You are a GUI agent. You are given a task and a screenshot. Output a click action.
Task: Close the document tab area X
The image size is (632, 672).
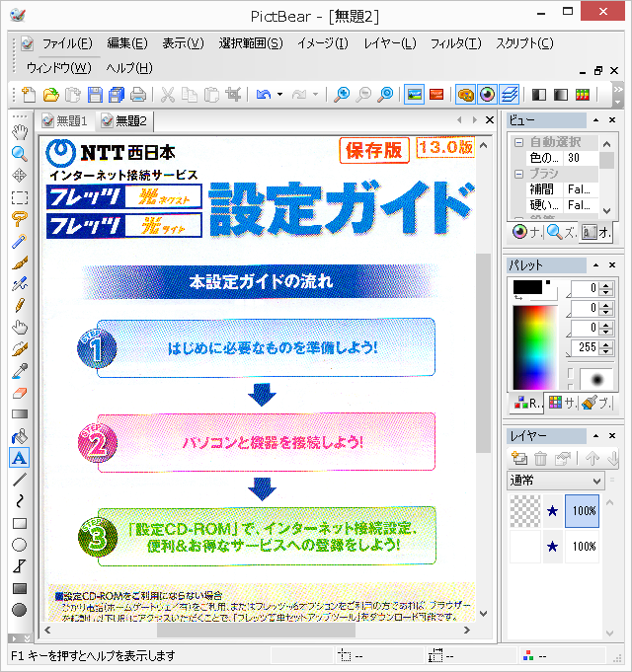click(x=490, y=120)
